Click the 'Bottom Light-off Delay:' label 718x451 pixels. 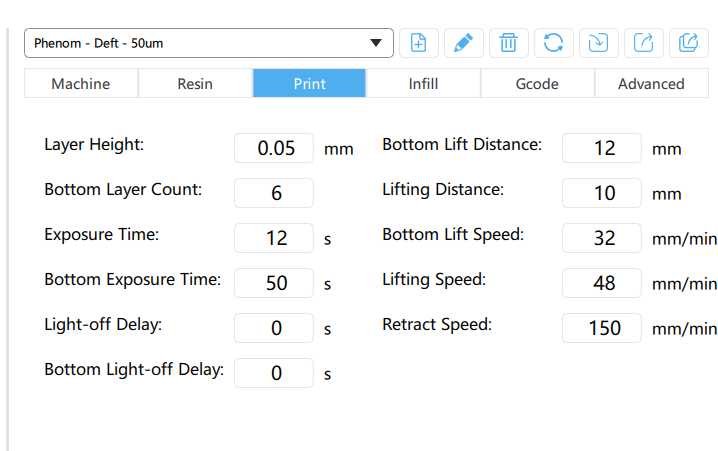pos(134,369)
